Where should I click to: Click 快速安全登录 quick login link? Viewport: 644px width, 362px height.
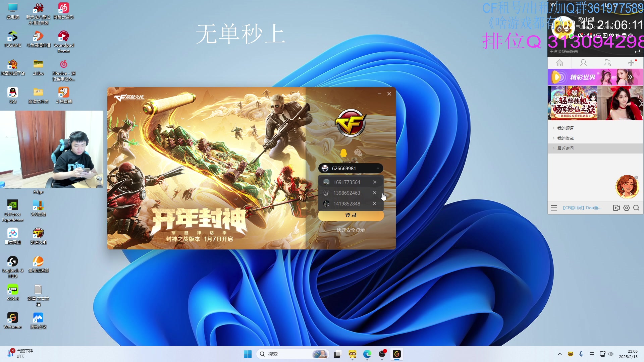click(351, 230)
